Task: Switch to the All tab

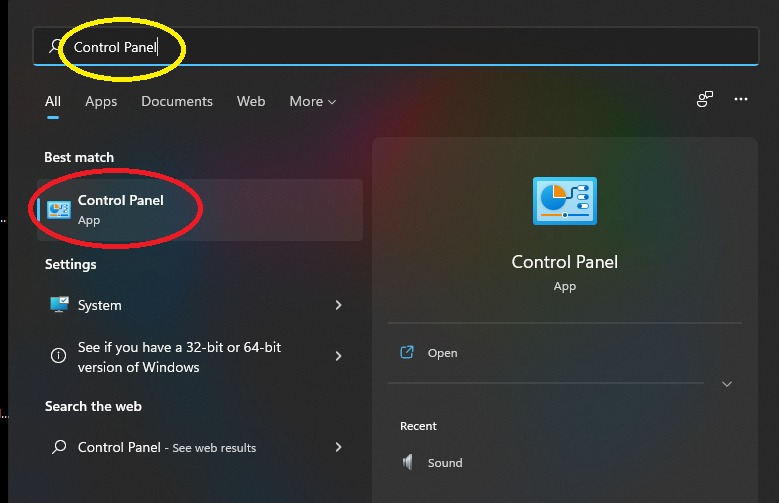Action: pyautogui.click(x=53, y=101)
